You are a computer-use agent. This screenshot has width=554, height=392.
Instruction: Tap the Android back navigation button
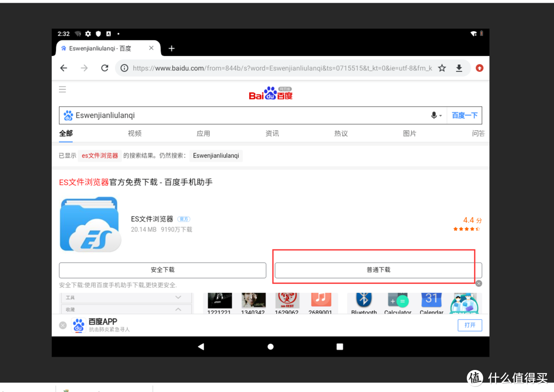pyautogui.click(x=201, y=346)
